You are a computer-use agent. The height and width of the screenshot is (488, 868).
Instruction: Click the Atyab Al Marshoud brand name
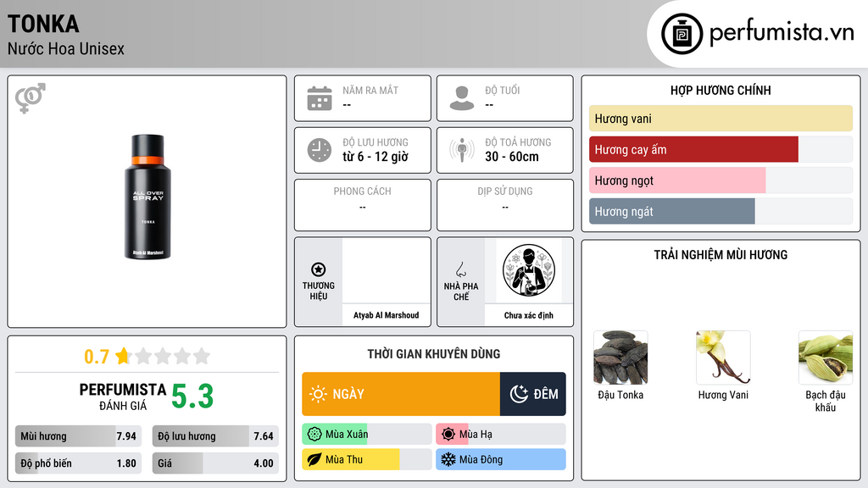click(x=387, y=315)
